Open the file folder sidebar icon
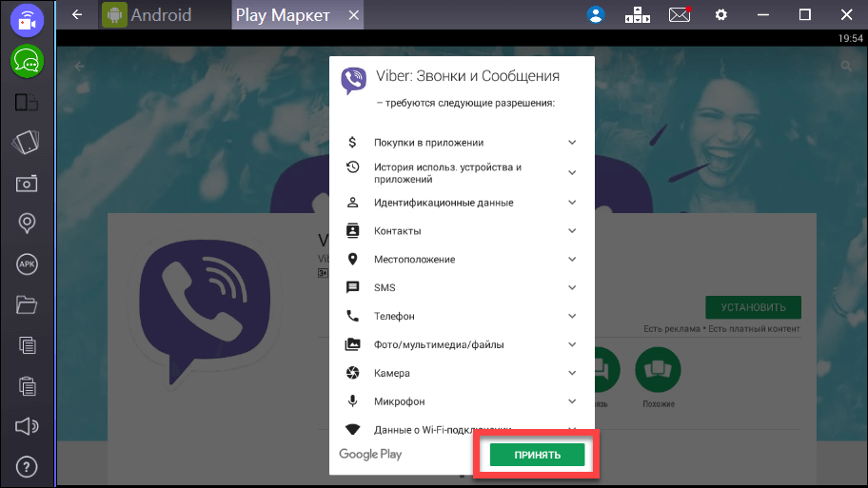Screen dimensions: 868x488 tap(26, 305)
